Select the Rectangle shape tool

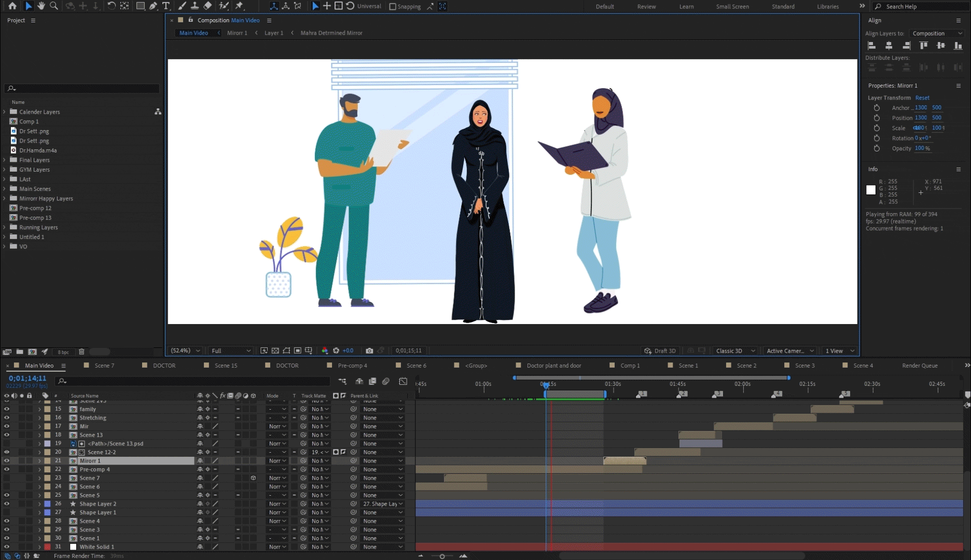click(x=140, y=6)
